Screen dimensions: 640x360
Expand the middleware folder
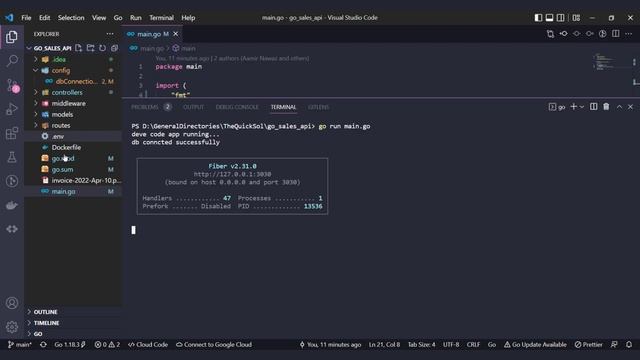[x=36, y=103]
